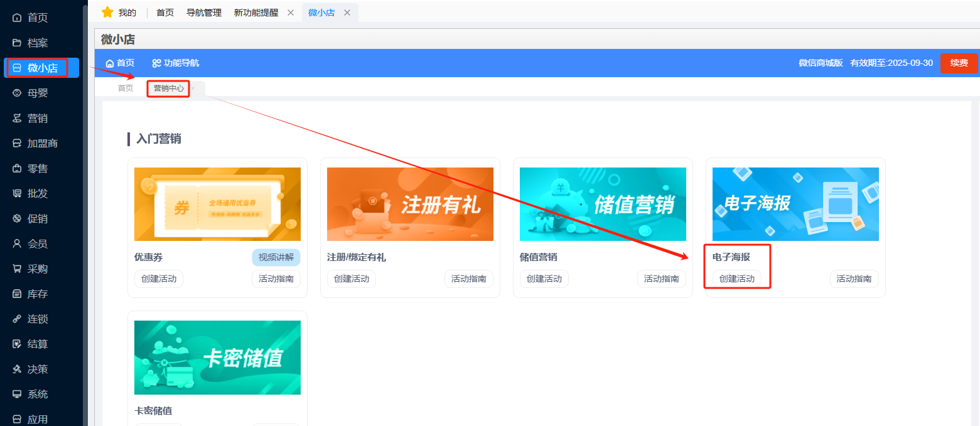
Task: Open the 优惠券 coupon banner image
Action: (217, 204)
